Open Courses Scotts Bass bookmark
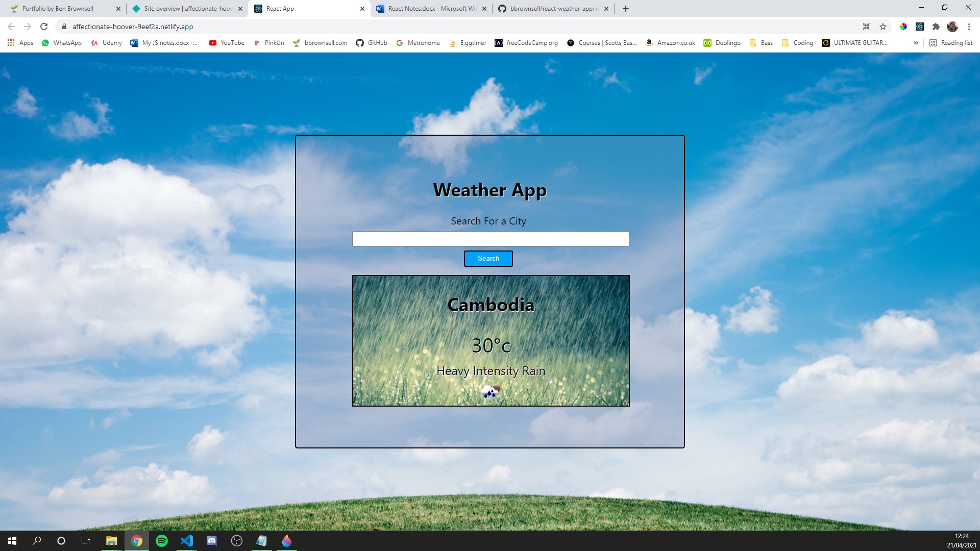The width and height of the screenshot is (980, 551). pos(602,43)
